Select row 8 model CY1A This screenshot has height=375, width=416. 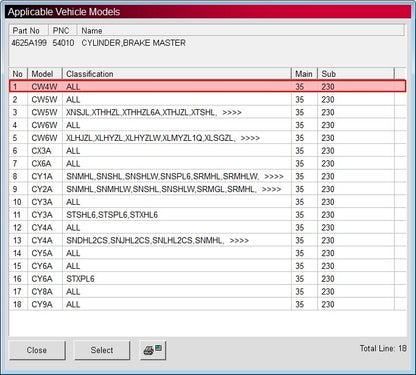pos(207,176)
